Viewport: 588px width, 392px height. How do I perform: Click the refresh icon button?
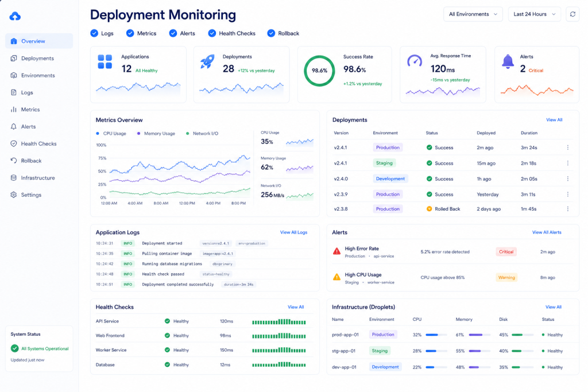(x=572, y=14)
